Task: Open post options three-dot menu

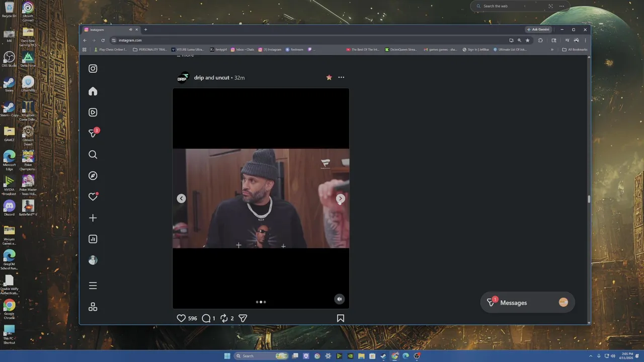Action: pos(341,77)
